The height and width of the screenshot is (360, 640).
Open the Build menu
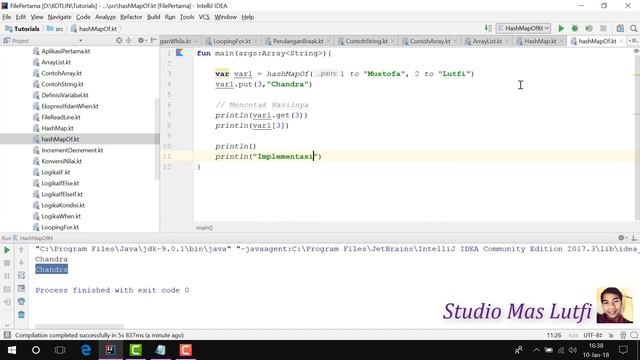click(153, 17)
